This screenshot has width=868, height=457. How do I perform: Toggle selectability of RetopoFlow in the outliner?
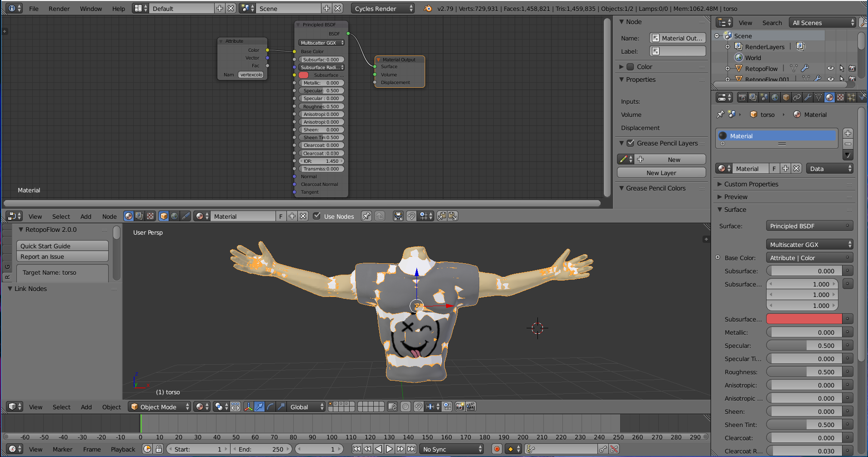(x=842, y=68)
